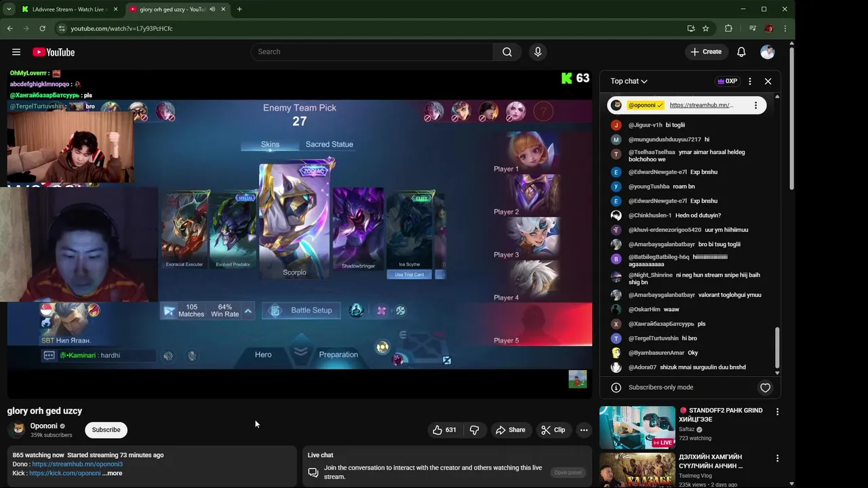Screen dimensions: 868x488
Task: Expand description with ...more
Action: 113,473
